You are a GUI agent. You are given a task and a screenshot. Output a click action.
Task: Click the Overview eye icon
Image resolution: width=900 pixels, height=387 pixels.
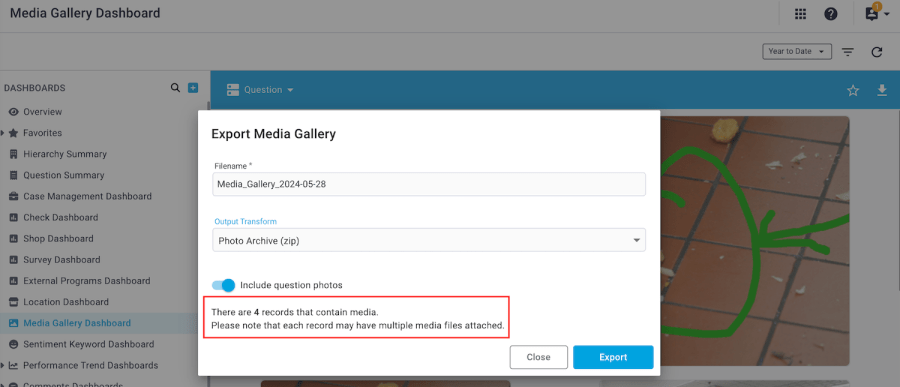click(x=14, y=112)
